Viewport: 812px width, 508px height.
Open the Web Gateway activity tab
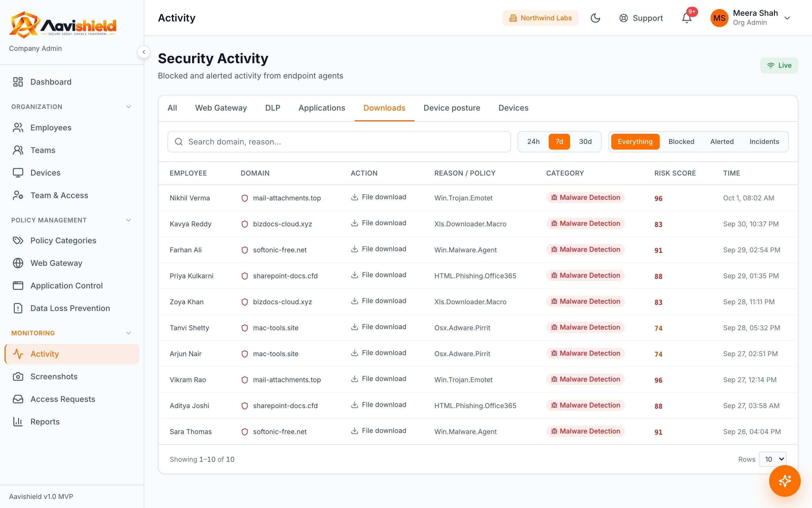pyautogui.click(x=221, y=108)
